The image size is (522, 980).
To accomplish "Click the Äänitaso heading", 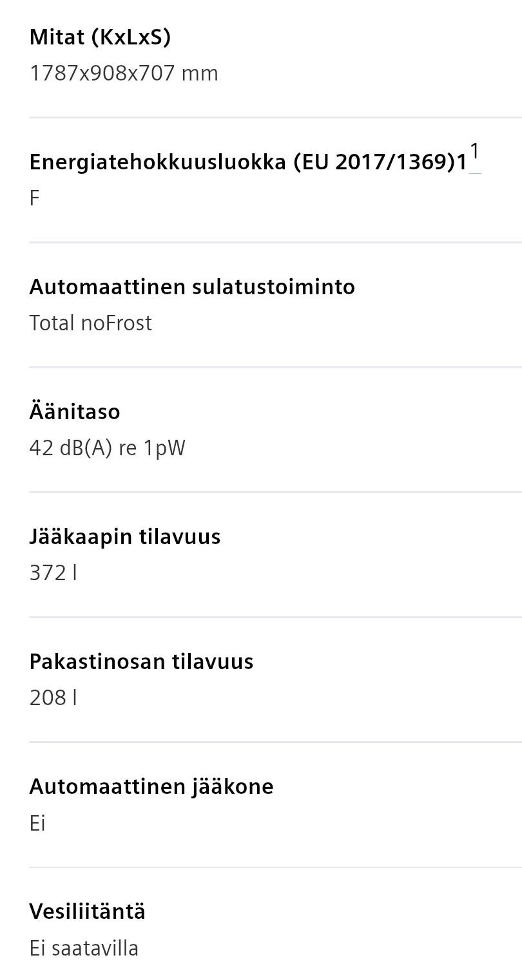I will tap(75, 411).
